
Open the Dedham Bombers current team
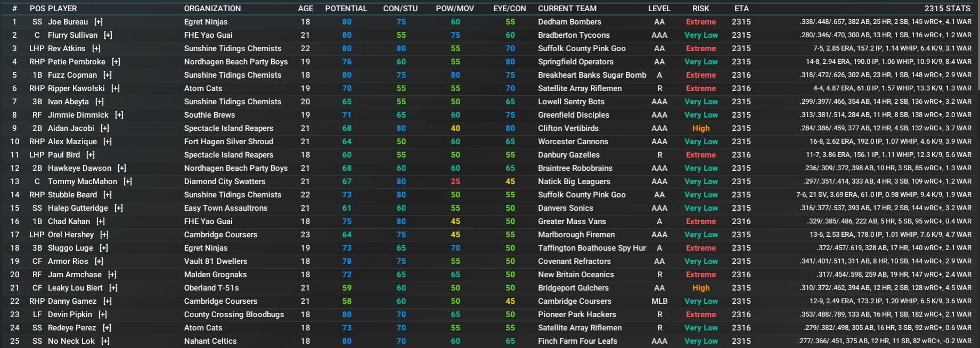tap(569, 22)
